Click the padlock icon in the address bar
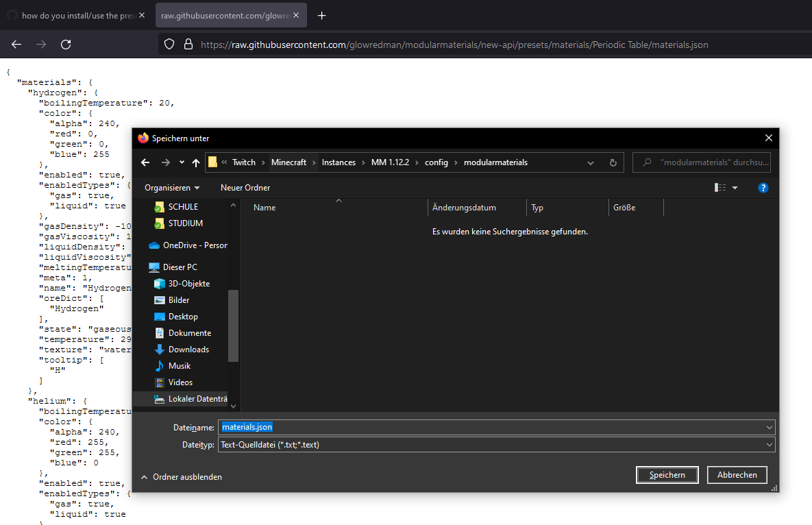The width and height of the screenshot is (812, 525). pos(188,45)
